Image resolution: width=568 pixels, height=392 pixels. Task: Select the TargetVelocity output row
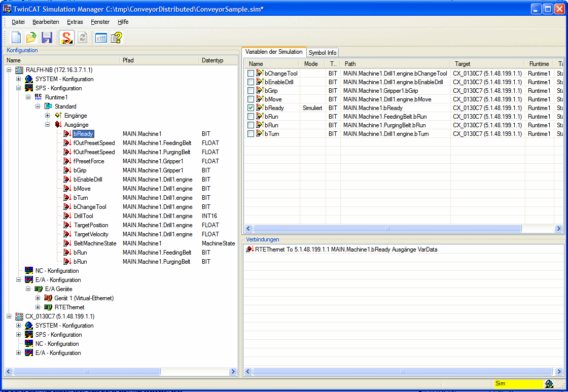coord(91,234)
